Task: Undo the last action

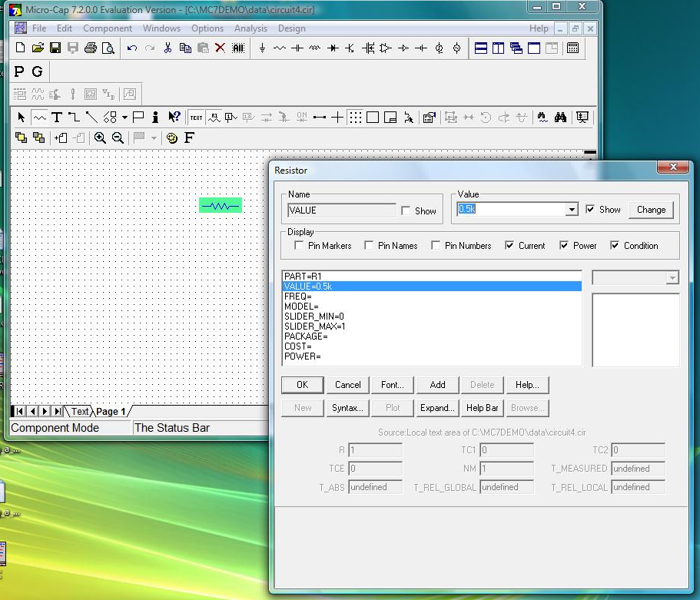Action: point(131,48)
